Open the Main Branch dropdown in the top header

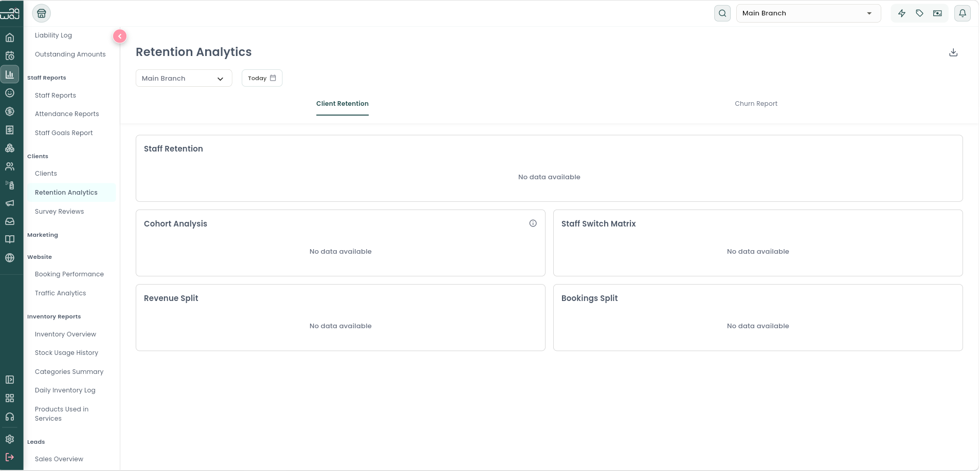tap(808, 13)
